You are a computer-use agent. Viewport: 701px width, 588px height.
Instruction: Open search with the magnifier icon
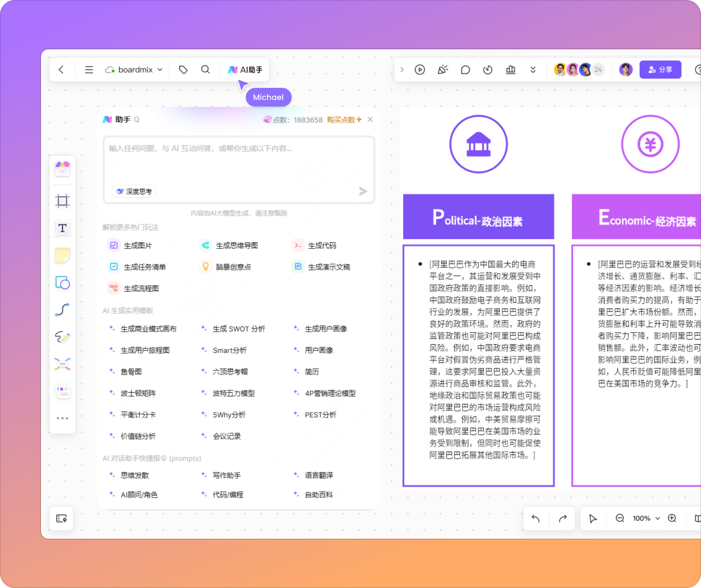(205, 70)
